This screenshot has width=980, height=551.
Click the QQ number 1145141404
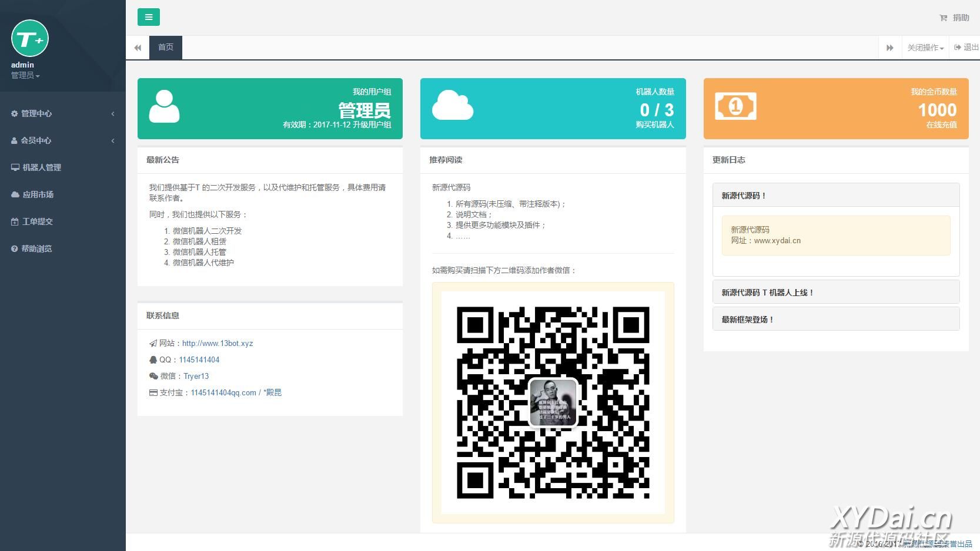pyautogui.click(x=199, y=360)
